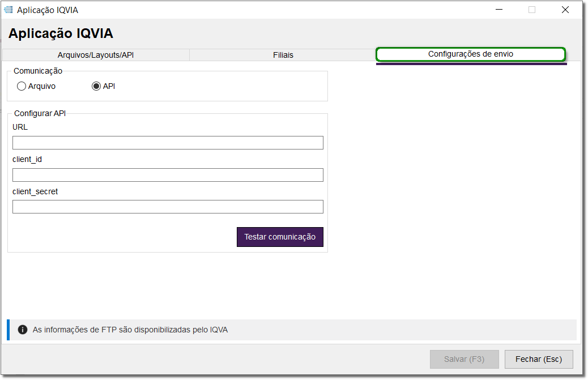The image size is (588, 380).
Task: Click the Testar comunicação button
Action: 280,237
